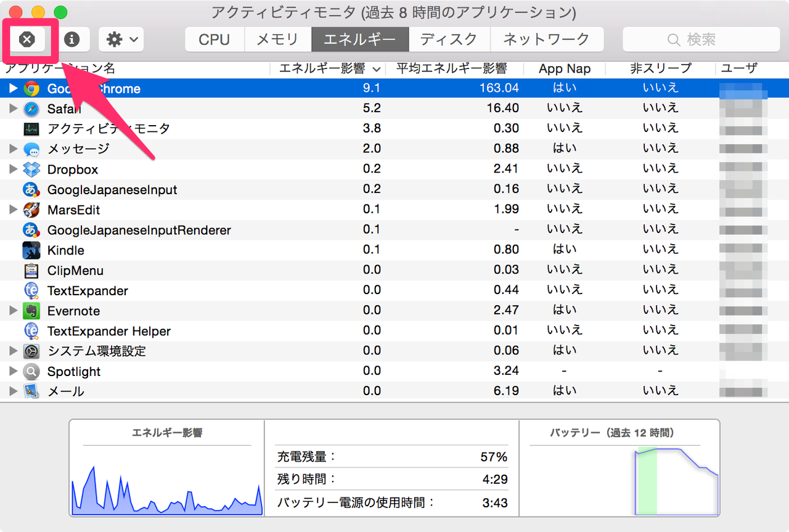Viewport: 789px width, 532px height.
Task: Expand the Dropbox disclosure triangle
Action: point(14,169)
